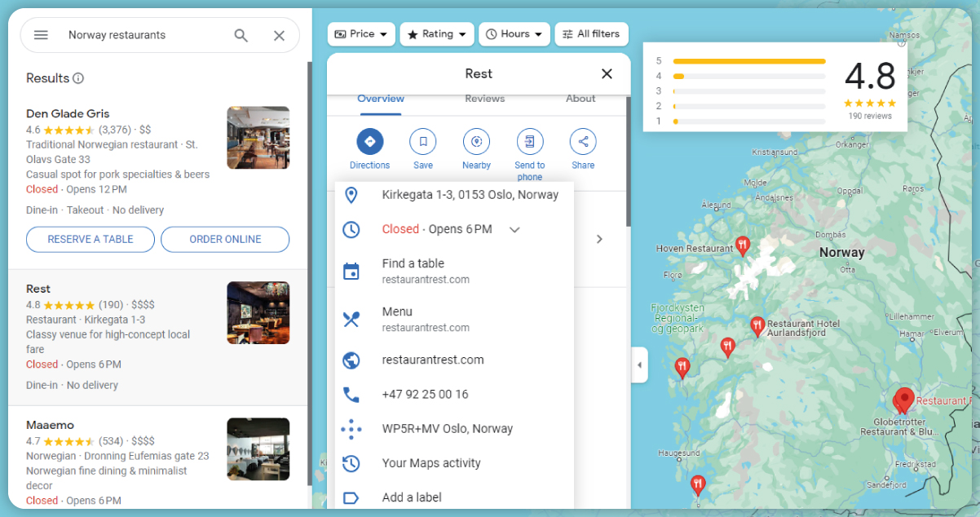
Task: Click the Reserve a Table button
Action: point(90,239)
